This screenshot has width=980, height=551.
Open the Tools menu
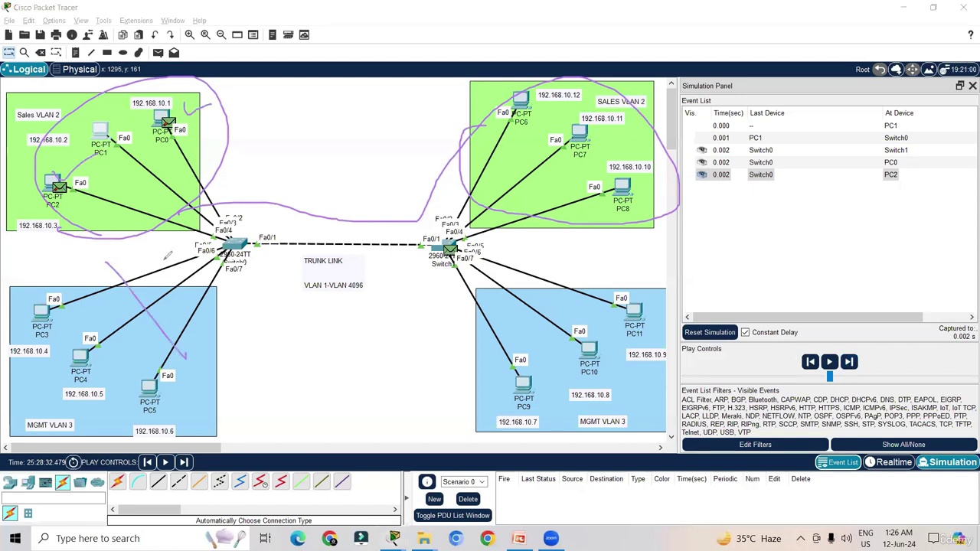pos(103,21)
